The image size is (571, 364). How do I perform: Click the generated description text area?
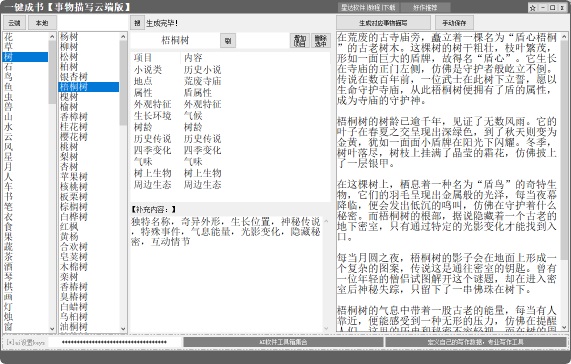[x=448, y=182]
